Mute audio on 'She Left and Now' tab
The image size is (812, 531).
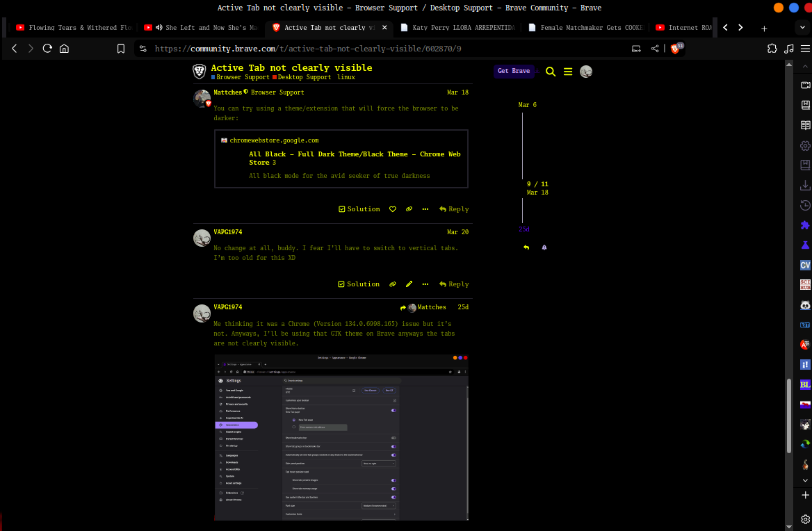coord(159,27)
